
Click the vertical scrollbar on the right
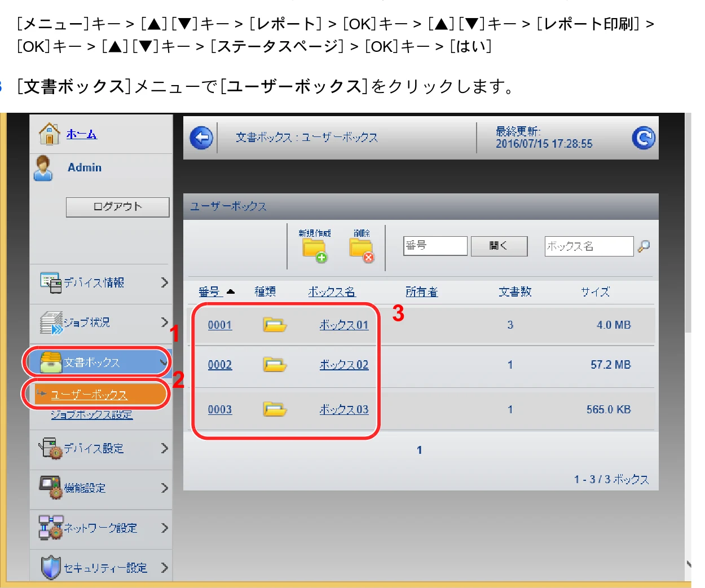coord(688,223)
